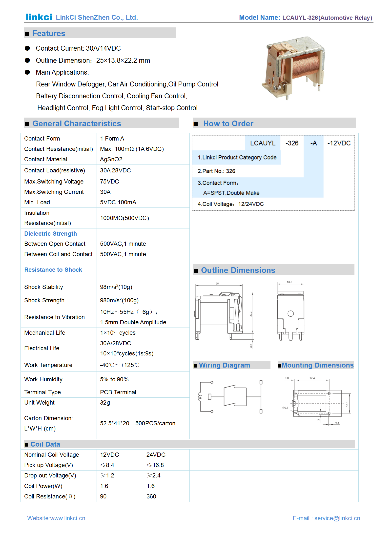Click the Dielectric Strength subheading
Screen dimensions: 392x535
(50, 234)
